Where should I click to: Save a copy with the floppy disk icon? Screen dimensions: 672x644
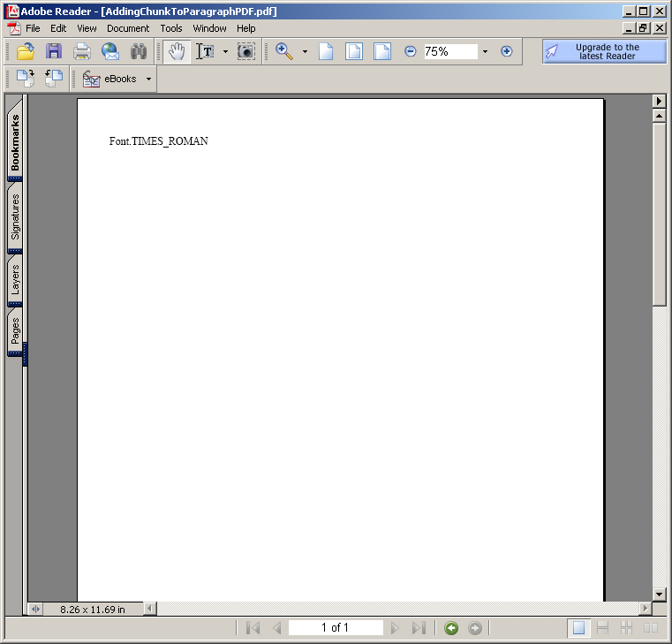(54, 51)
